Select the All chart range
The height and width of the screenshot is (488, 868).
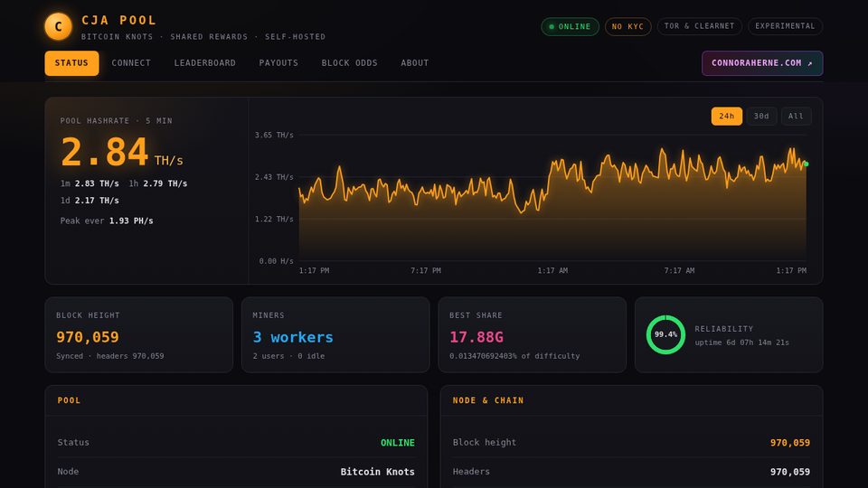[x=796, y=117]
